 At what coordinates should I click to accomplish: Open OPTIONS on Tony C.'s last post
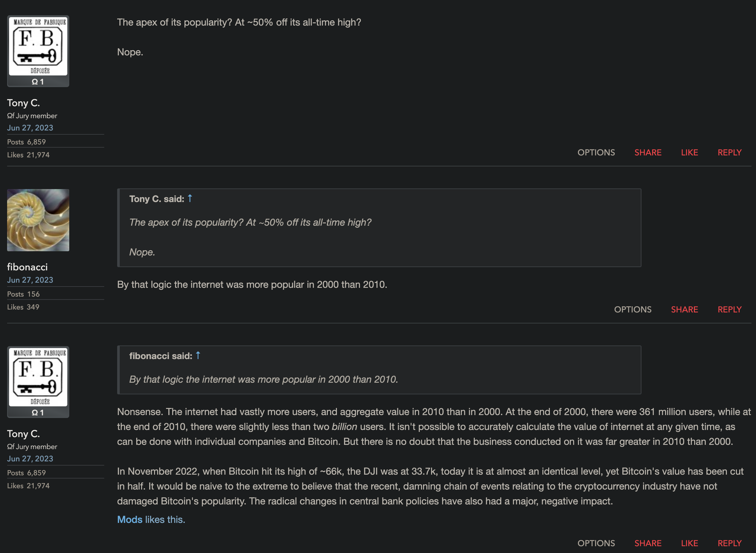[x=596, y=543]
